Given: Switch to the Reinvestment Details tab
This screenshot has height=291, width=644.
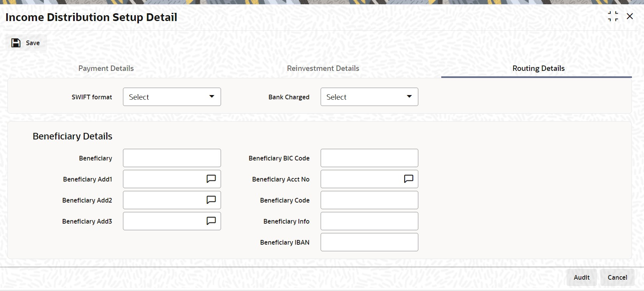Looking at the screenshot, I should pos(323,68).
